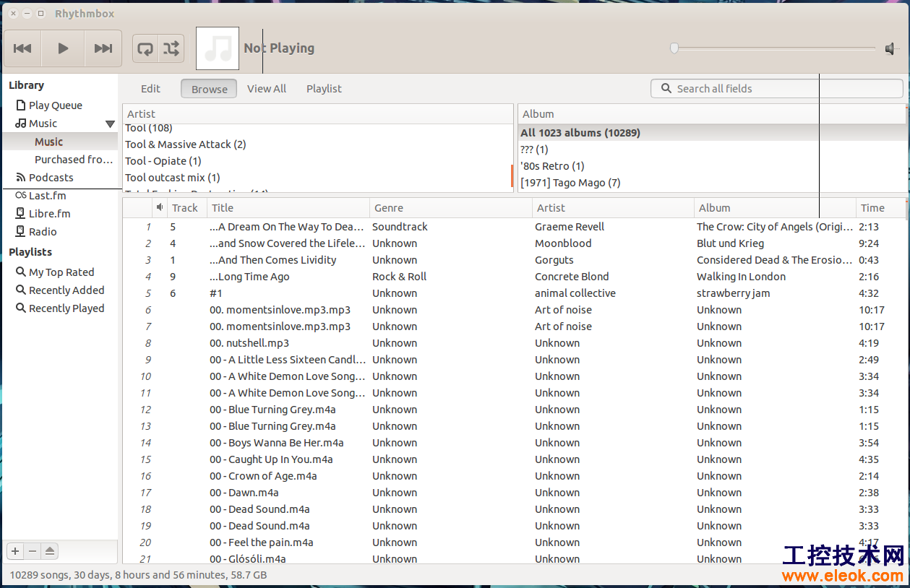Click the remove playlist minus button
Viewport: 910px width, 588px height.
(x=33, y=551)
